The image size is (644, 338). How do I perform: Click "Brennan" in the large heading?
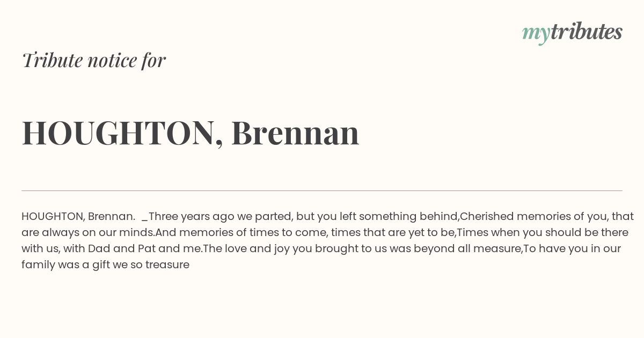(295, 133)
